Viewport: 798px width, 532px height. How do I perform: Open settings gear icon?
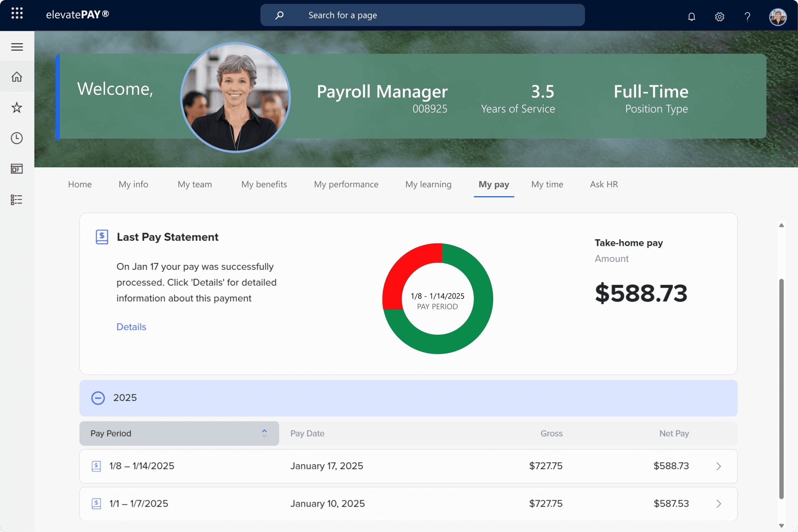[720, 16]
